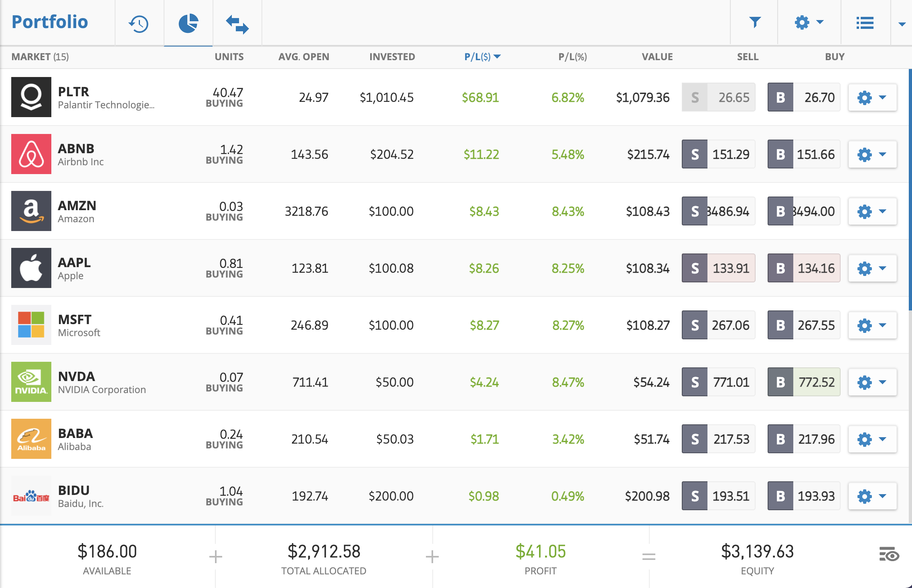
Task: Expand the view mode arrow at top right
Action: point(902,24)
